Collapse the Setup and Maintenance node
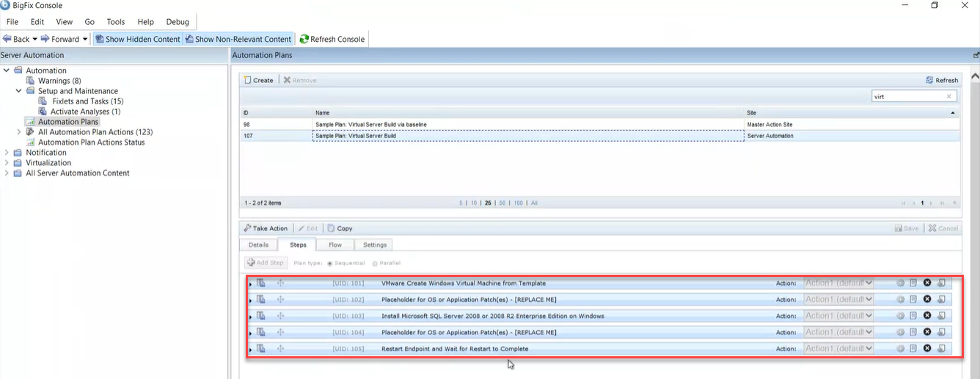Image resolution: width=980 pixels, height=379 pixels. 19,91
